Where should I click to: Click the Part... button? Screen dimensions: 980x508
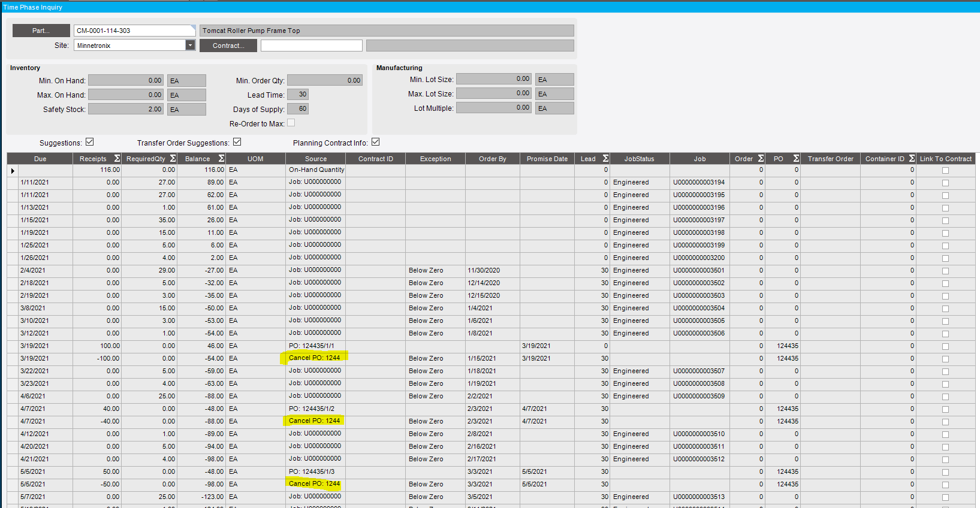[41, 31]
